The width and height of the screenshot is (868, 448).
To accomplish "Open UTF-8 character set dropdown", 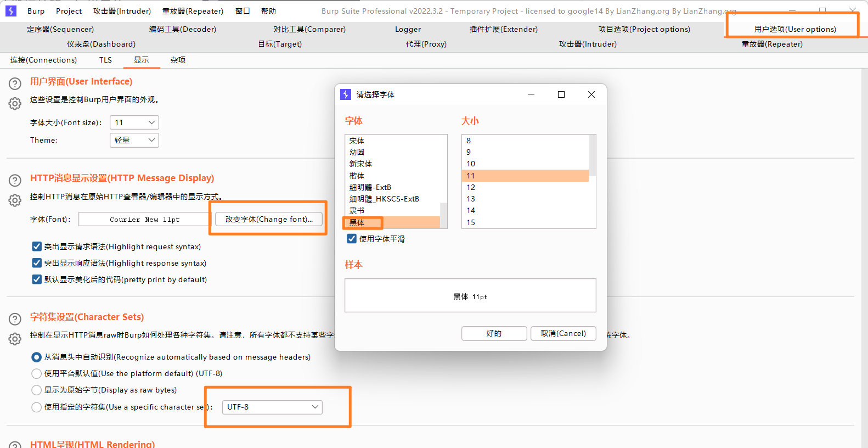I will coord(272,407).
